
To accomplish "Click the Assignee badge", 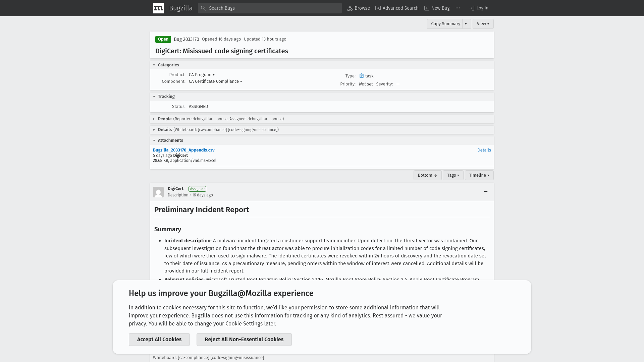I will (x=197, y=189).
